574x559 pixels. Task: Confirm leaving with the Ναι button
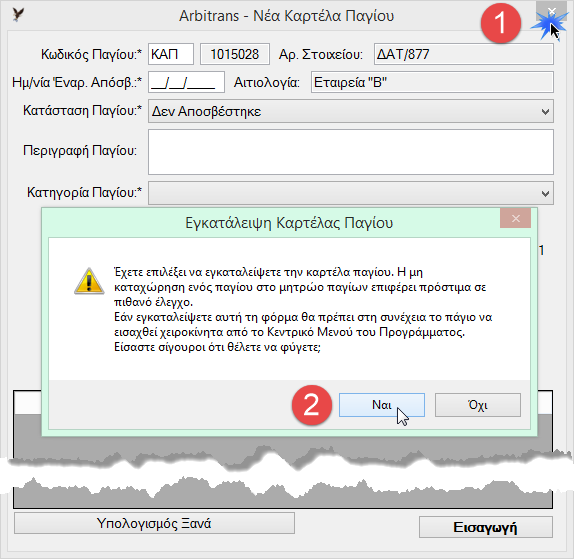point(382,405)
